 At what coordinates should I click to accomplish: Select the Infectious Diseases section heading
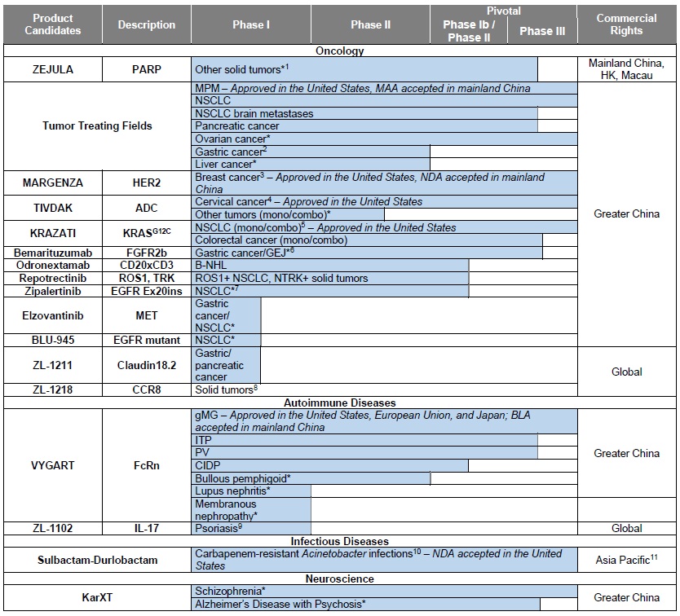340,541
